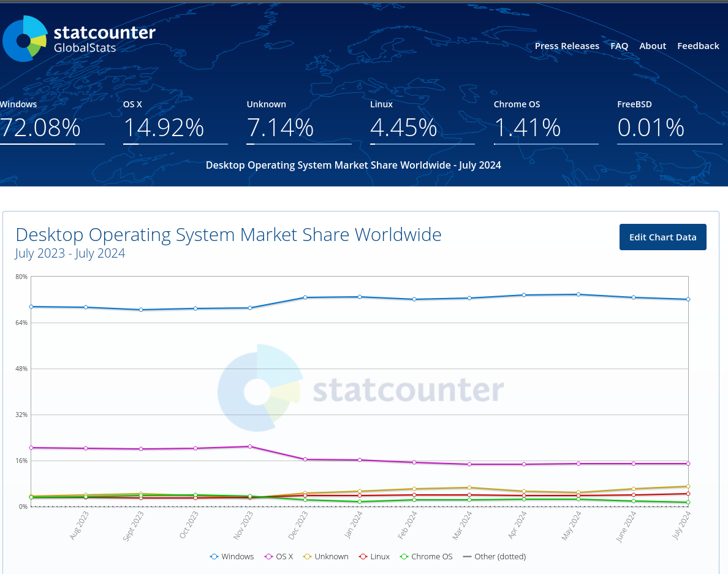
Task: Open the About menu item
Action: click(x=653, y=45)
